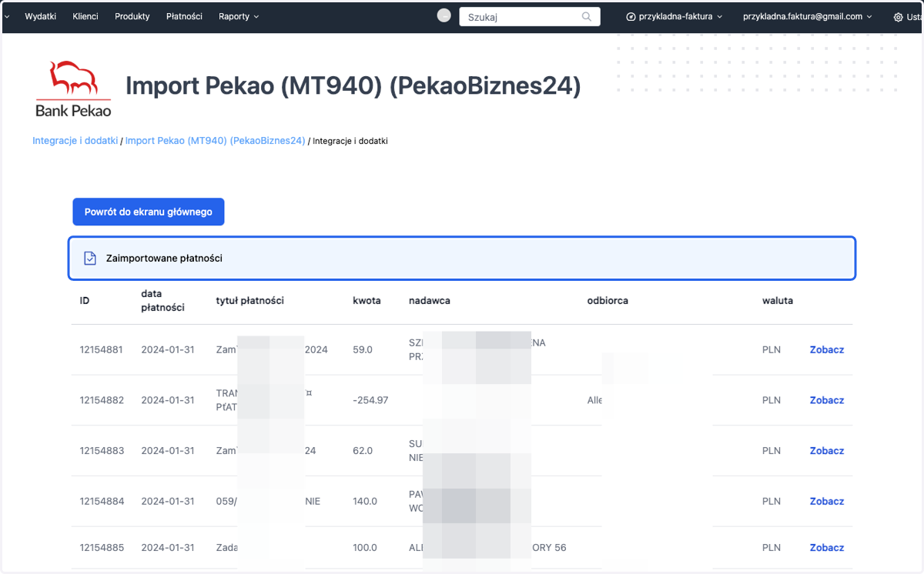The image size is (924, 574).
Task: Click the odbiorca column header
Action: click(608, 301)
